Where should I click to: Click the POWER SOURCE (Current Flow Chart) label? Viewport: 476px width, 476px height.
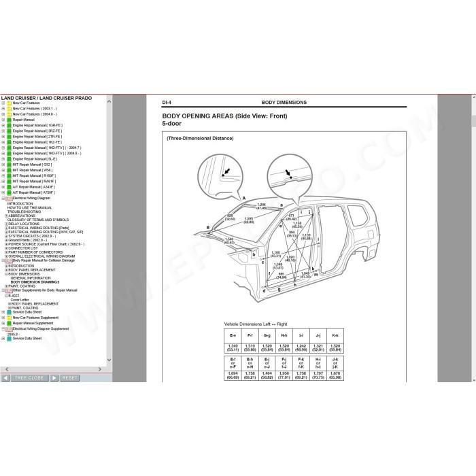[x=46, y=244]
